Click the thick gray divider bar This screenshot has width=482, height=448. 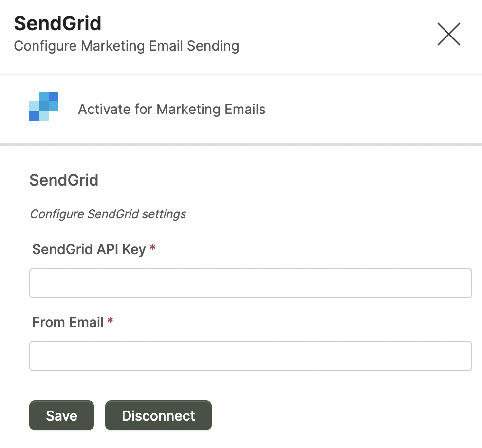pos(241,145)
